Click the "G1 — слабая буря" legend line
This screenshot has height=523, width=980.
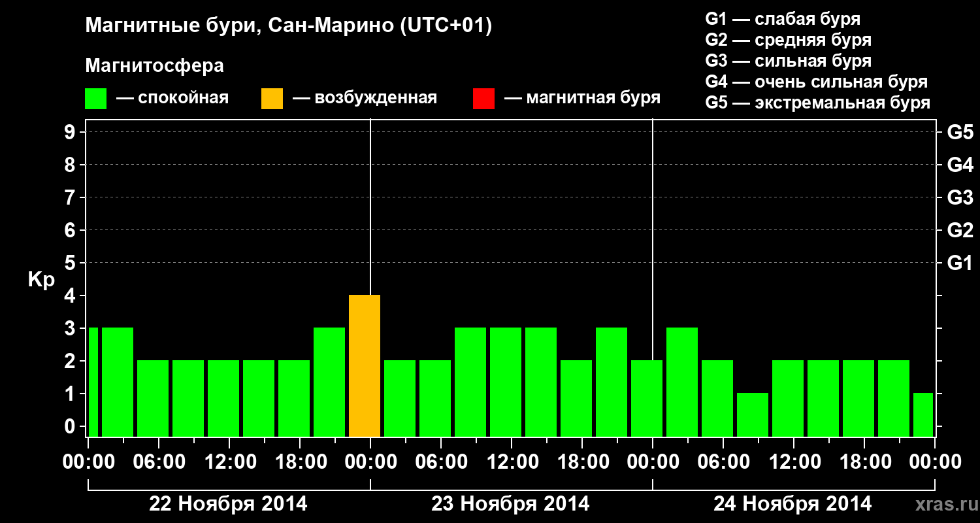tap(783, 19)
